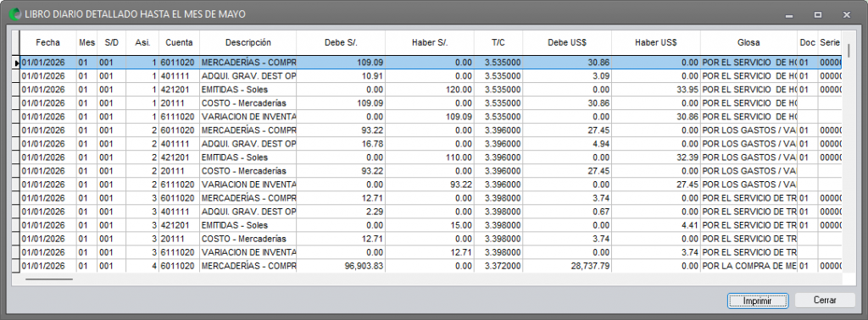Click Debe S/. cell with 10.91

[x=341, y=76]
